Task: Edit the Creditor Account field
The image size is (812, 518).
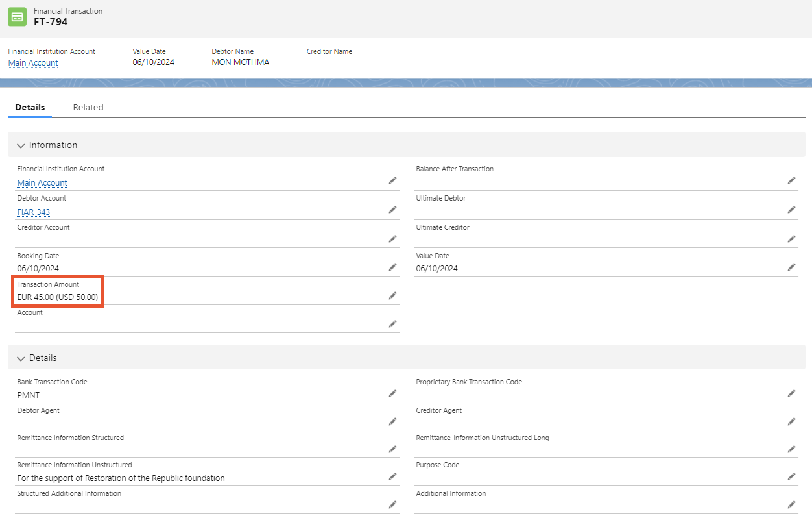Action: pos(392,239)
